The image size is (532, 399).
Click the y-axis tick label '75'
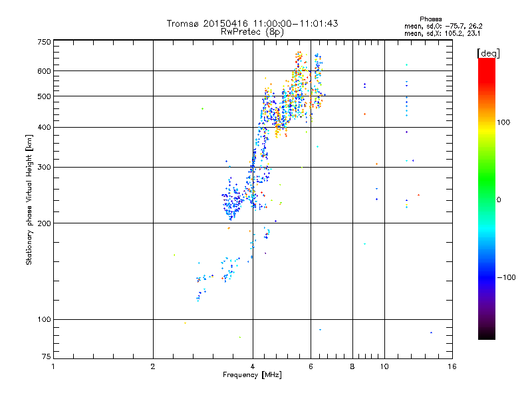[x=47, y=356]
